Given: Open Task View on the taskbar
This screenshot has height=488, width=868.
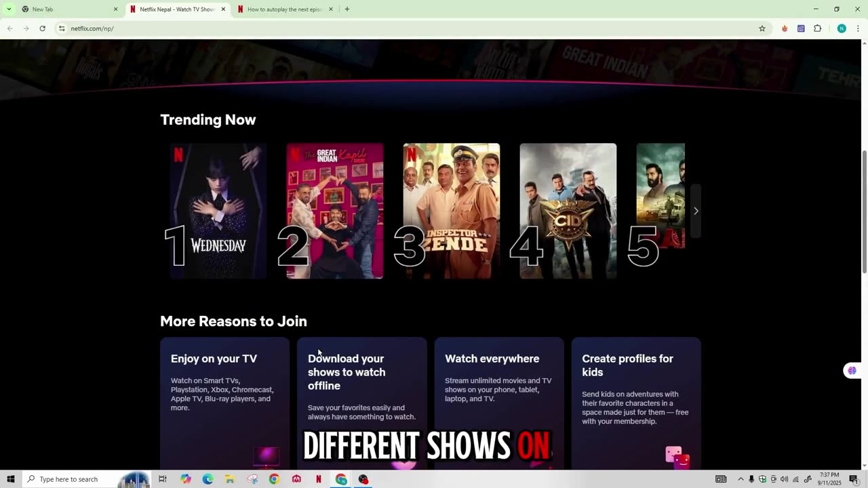Looking at the screenshot, I should coord(163,479).
